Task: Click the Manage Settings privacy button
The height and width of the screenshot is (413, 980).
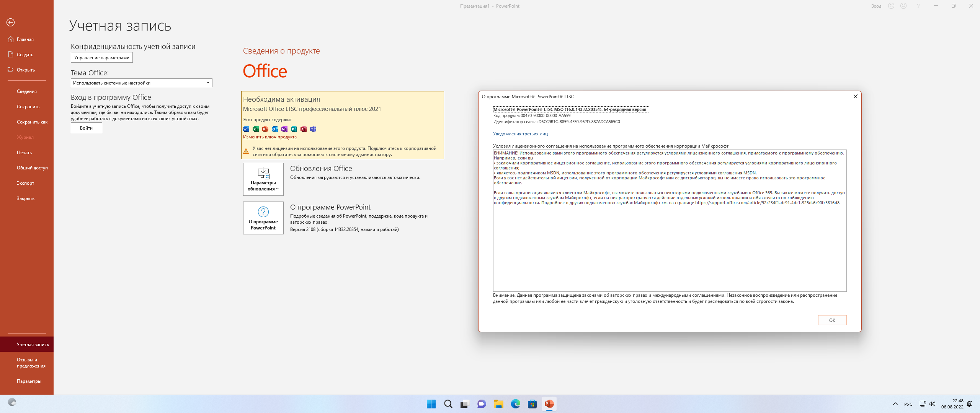Action: 102,58
